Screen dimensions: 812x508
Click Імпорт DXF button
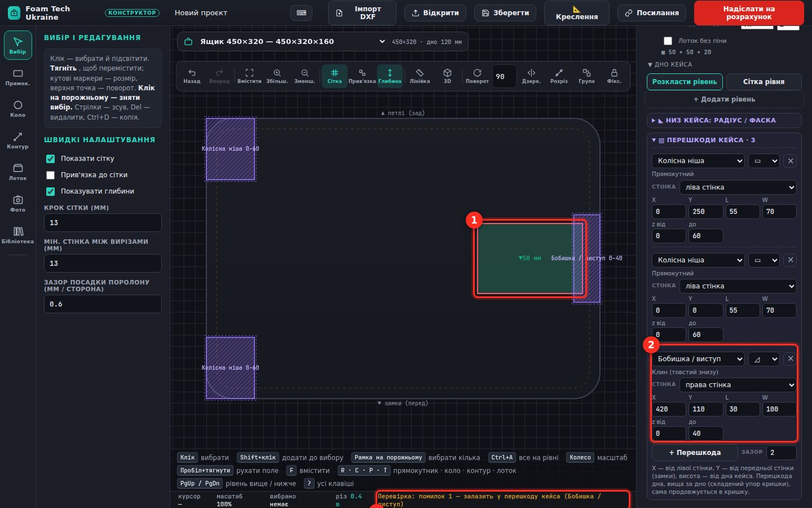(x=362, y=12)
